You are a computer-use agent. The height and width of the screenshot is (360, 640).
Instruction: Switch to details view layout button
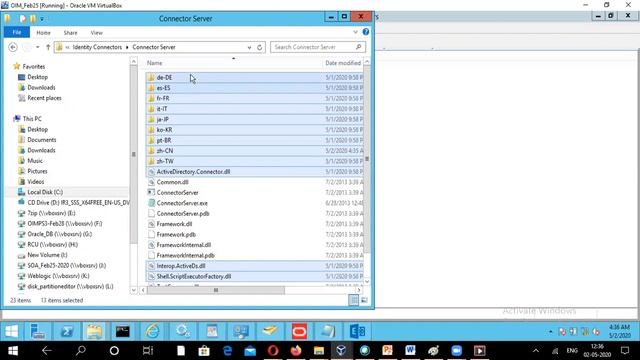(x=353, y=300)
